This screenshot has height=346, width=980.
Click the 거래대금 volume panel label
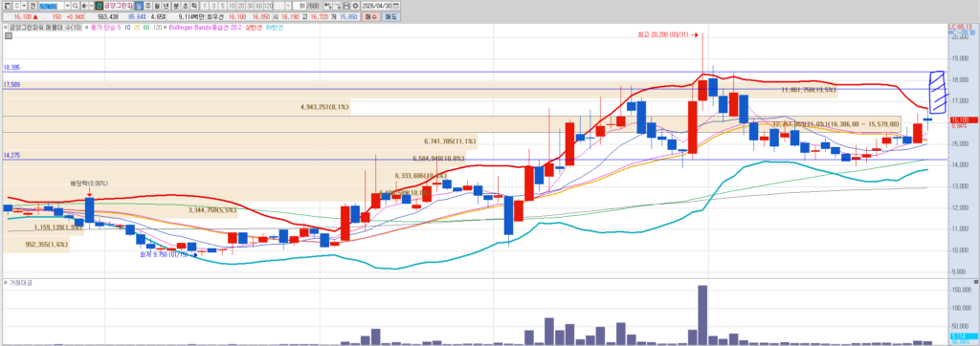tap(21, 282)
